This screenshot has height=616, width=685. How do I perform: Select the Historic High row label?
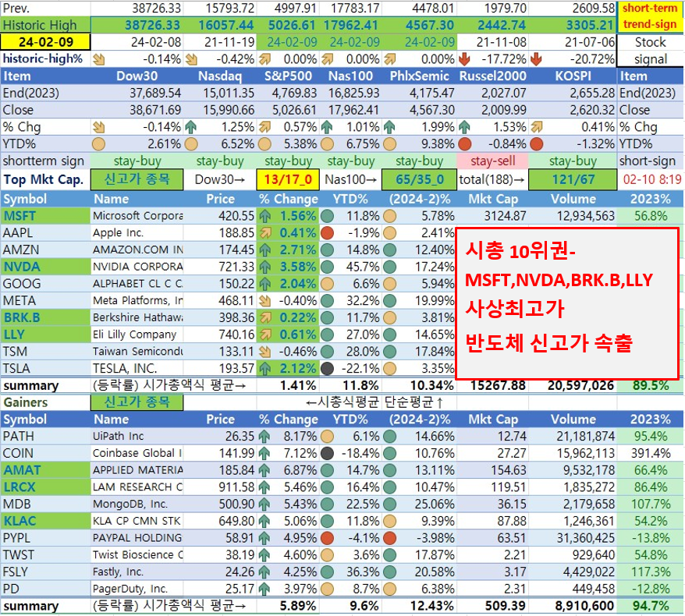(x=45, y=25)
